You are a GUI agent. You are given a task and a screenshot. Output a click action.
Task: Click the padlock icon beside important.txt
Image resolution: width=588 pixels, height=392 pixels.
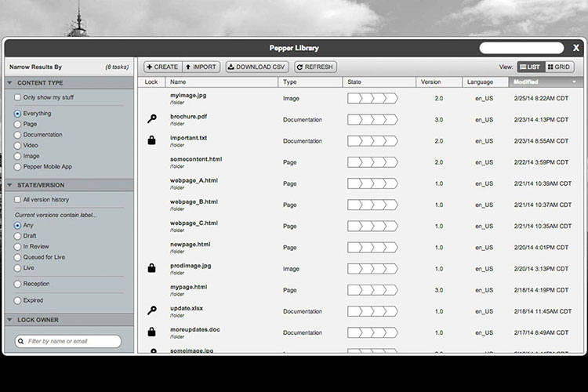(151, 140)
